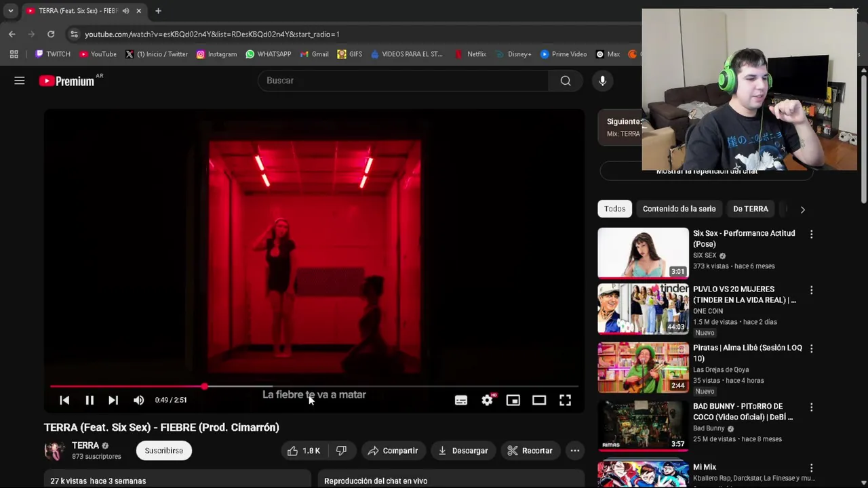Image resolution: width=868 pixels, height=488 pixels.
Task: Mute the tab via speaker icon
Action: [x=126, y=11]
